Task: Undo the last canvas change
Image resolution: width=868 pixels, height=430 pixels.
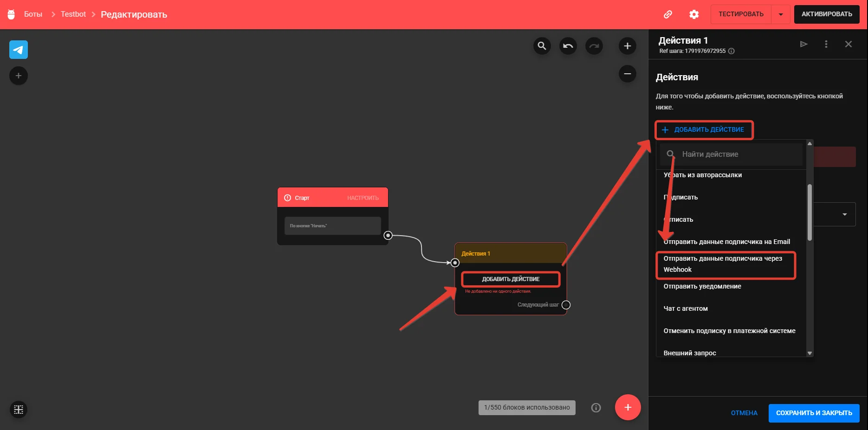Action: (568, 46)
